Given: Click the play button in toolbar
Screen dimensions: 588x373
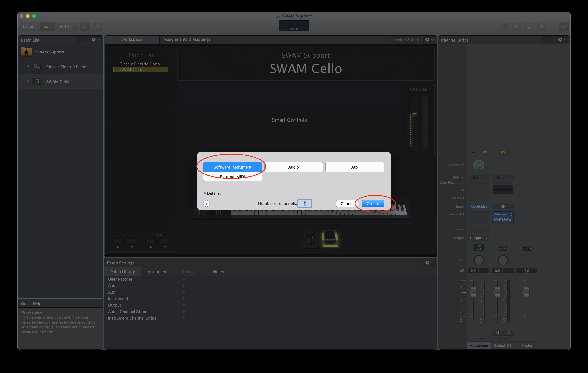Looking at the screenshot, I should (x=517, y=26).
